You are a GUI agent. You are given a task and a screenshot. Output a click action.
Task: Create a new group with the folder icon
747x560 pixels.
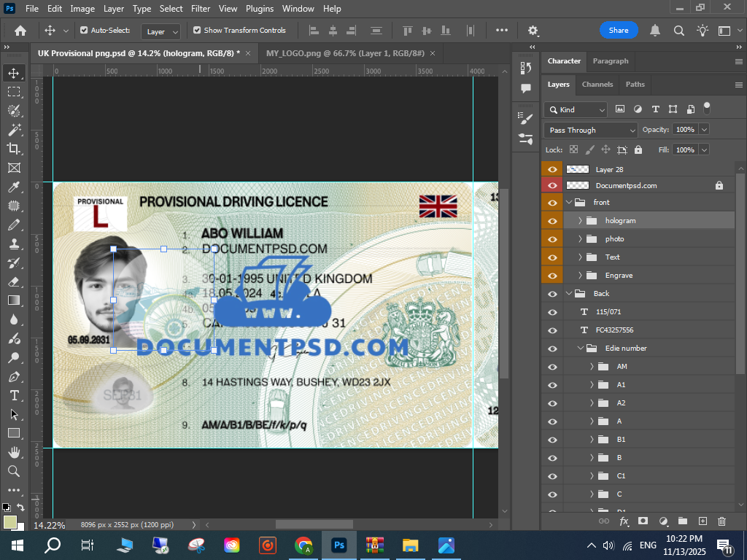pos(683,521)
